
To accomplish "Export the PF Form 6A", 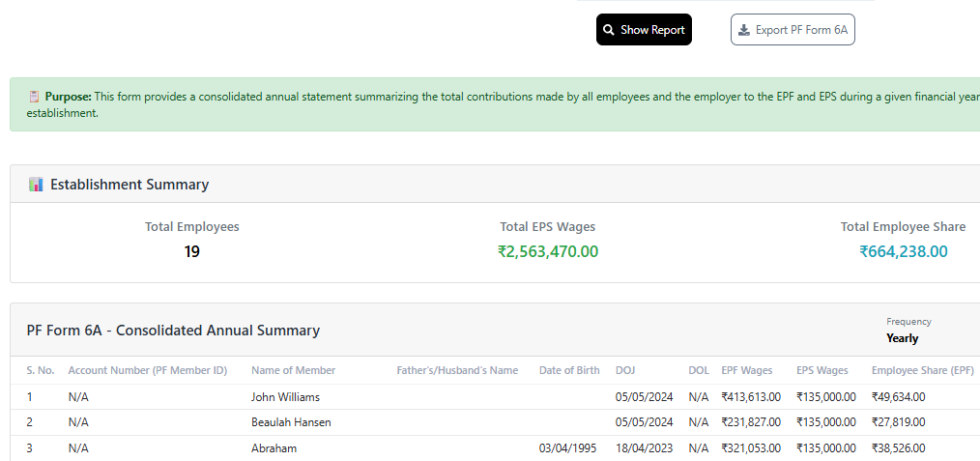I will (793, 30).
